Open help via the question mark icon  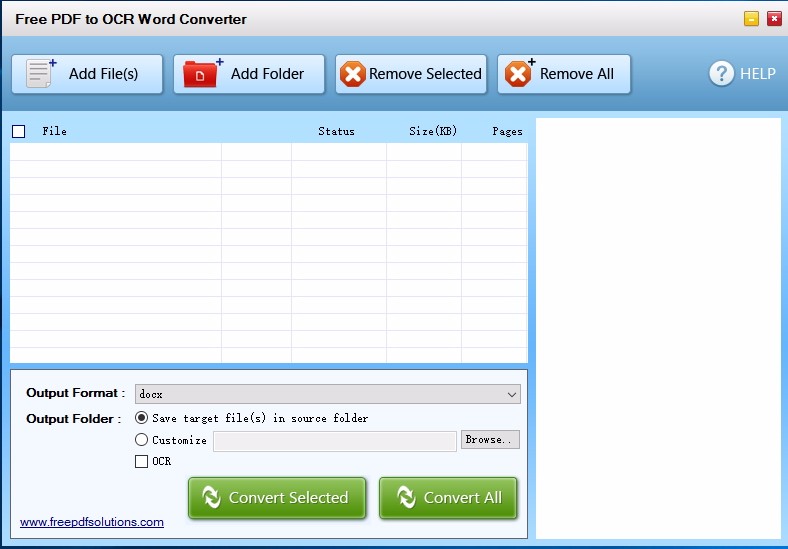[x=722, y=73]
